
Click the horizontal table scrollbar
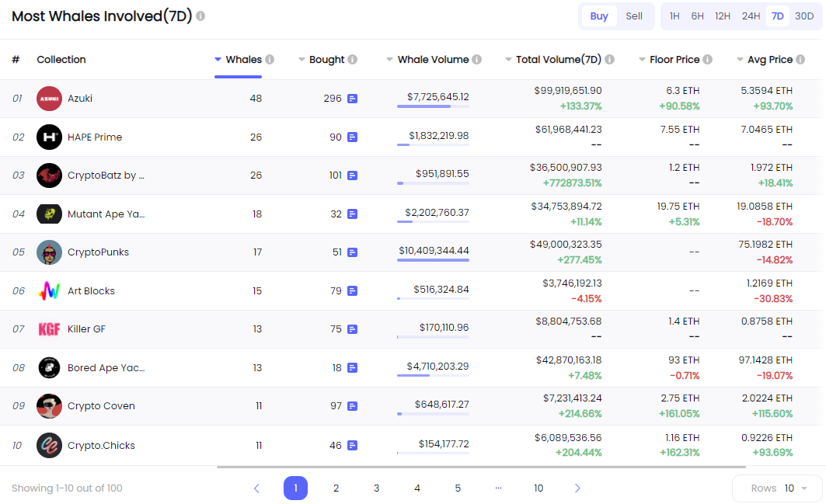pos(481,467)
